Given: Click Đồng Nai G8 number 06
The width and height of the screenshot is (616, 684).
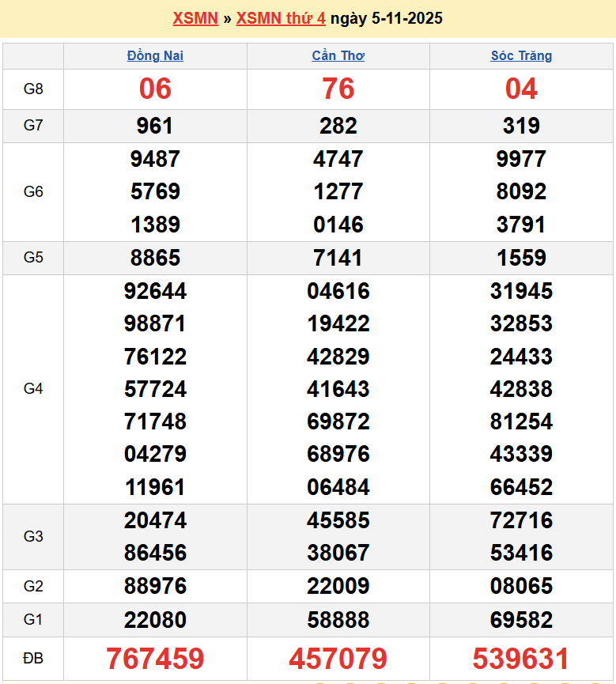Looking at the screenshot, I should click(x=155, y=89).
